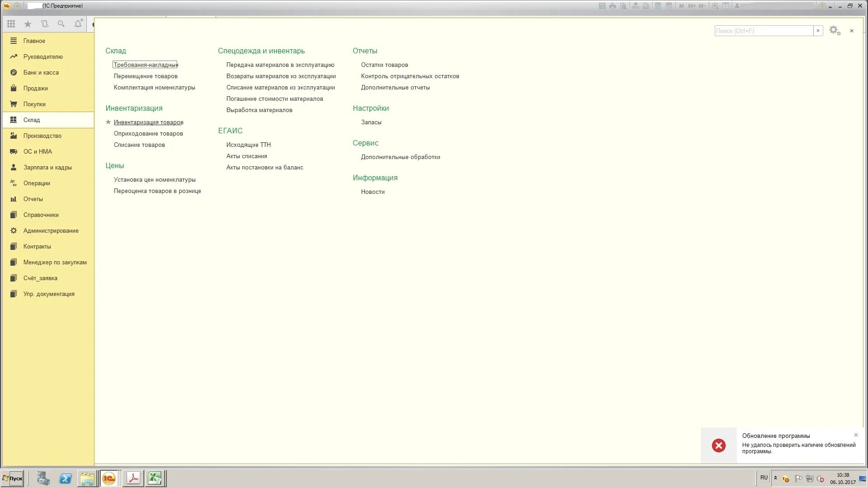Click the print icon in title bar
Viewport: 868px width, 488px height.
pyautogui.click(x=613, y=6)
